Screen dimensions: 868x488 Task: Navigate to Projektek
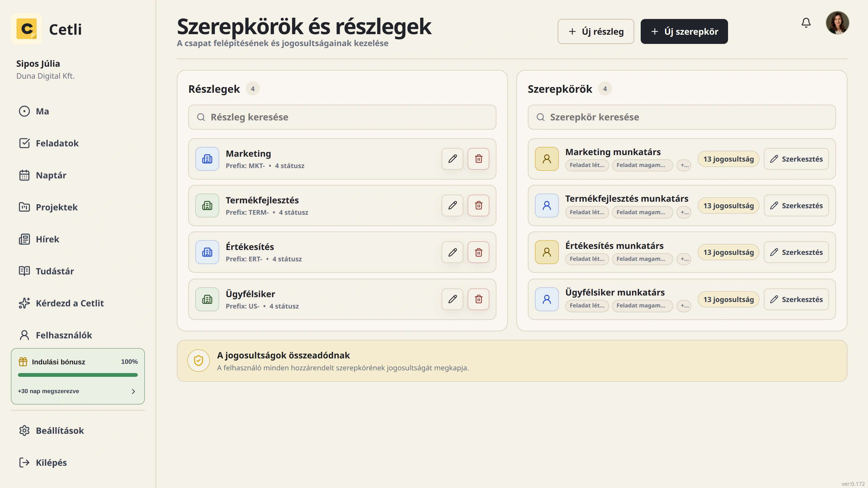[78, 207]
